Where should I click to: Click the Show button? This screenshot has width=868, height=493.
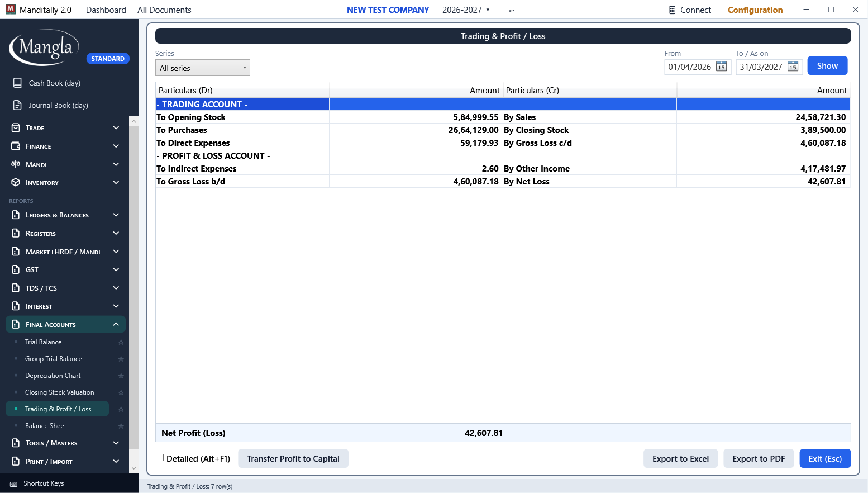click(827, 65)
